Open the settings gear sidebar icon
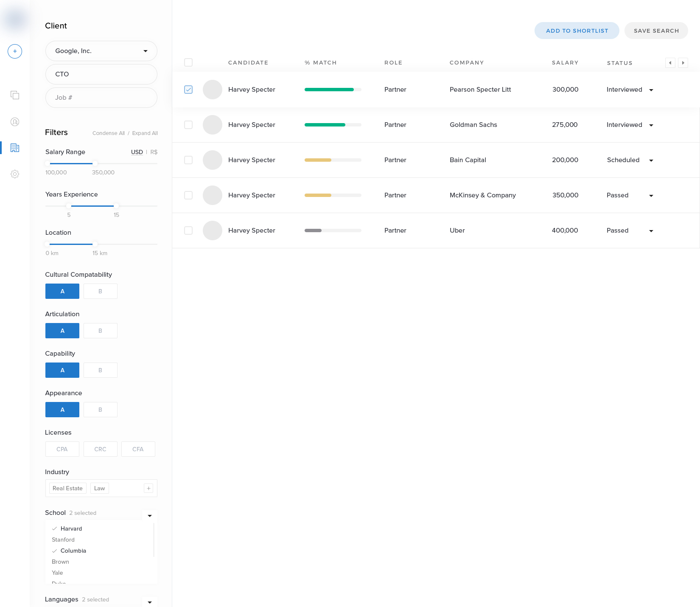 15,174
